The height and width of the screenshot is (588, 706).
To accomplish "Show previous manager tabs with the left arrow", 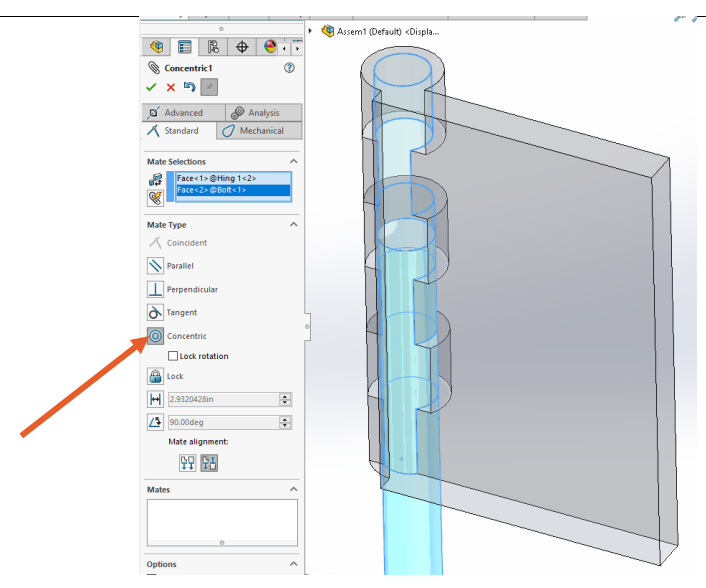I will pyautogui.click(x=285, y=48).
